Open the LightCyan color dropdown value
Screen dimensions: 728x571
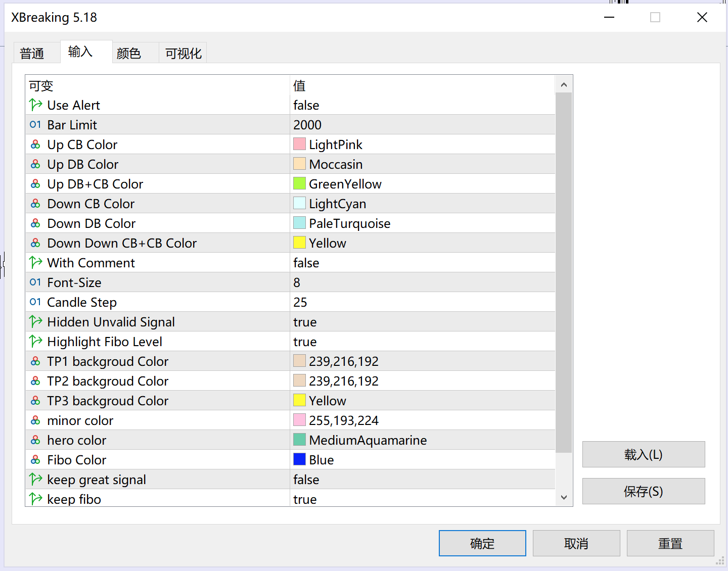[337, 204]
